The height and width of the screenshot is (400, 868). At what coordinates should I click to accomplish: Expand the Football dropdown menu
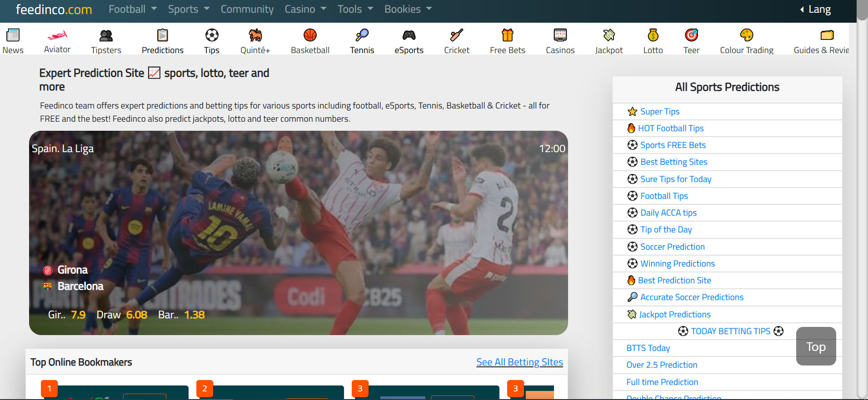tap(132, 9)
